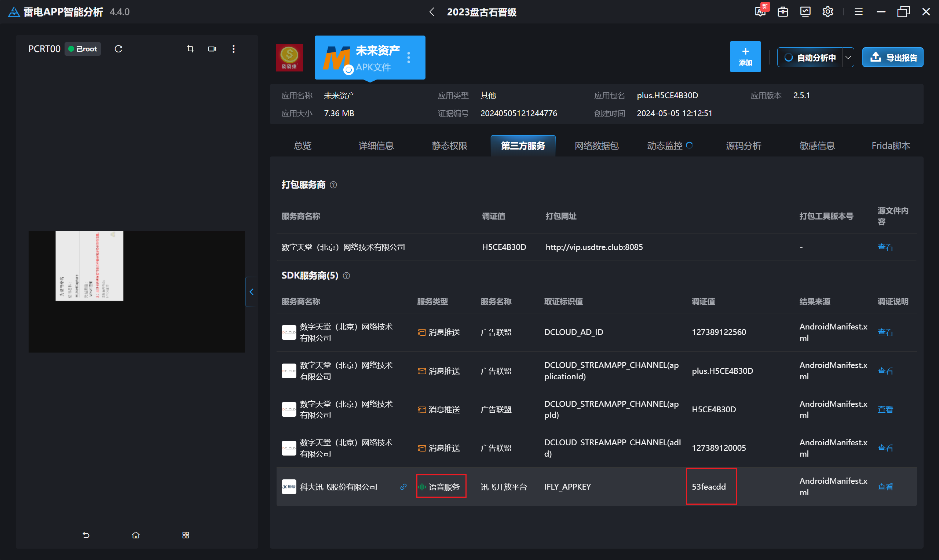
Task: Click the 自动分析中 button
Action: pos(810,58)
